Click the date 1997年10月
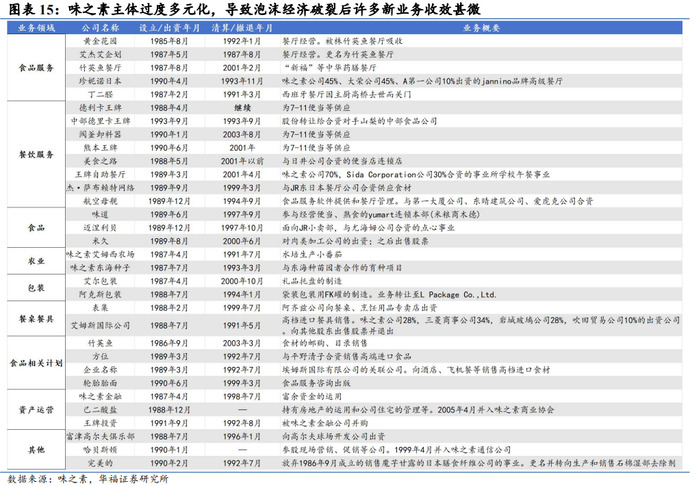 (x=242, y=228)
